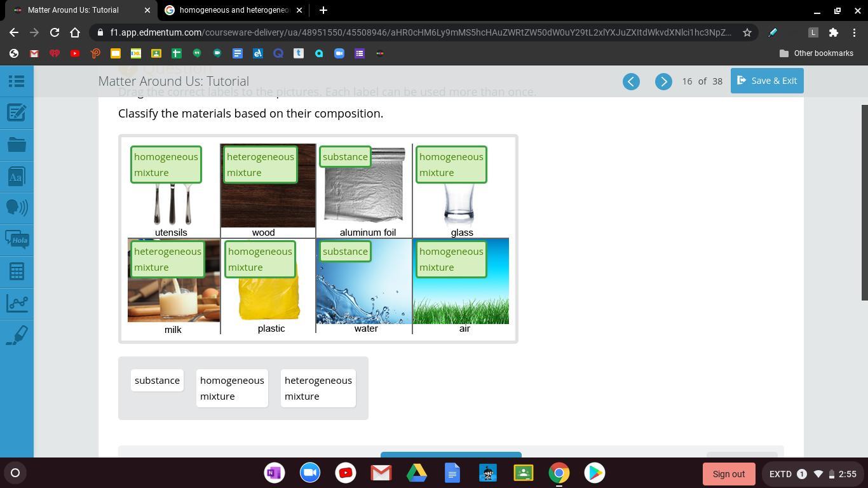
Task: Open the table of contents sidebar icon
Action: pyautogui.click(x=17, y=81)
